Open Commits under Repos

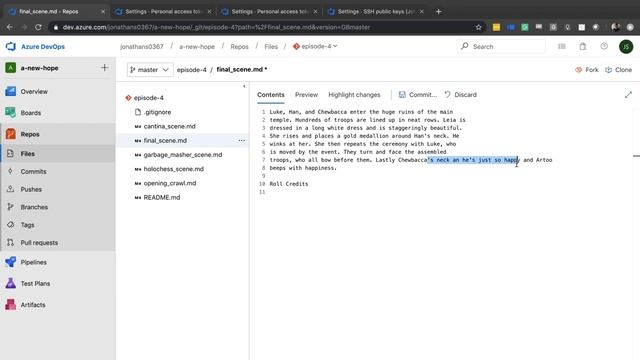33,171
